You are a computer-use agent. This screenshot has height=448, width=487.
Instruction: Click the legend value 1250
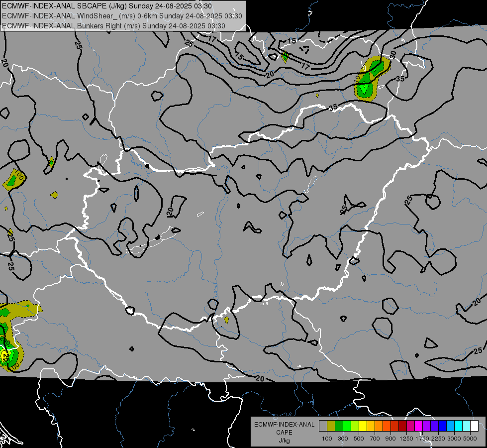pos(406,439)
